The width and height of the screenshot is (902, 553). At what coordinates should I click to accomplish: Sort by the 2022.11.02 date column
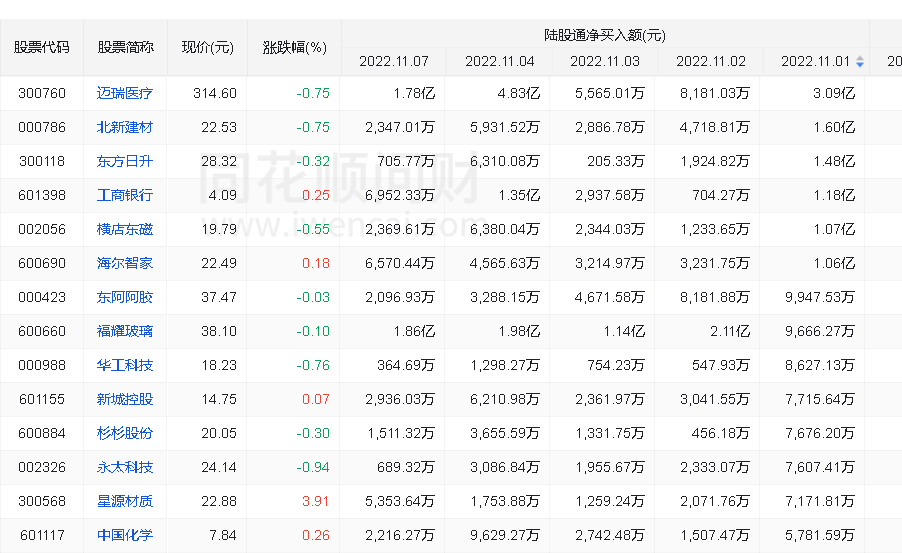point(711,62)
